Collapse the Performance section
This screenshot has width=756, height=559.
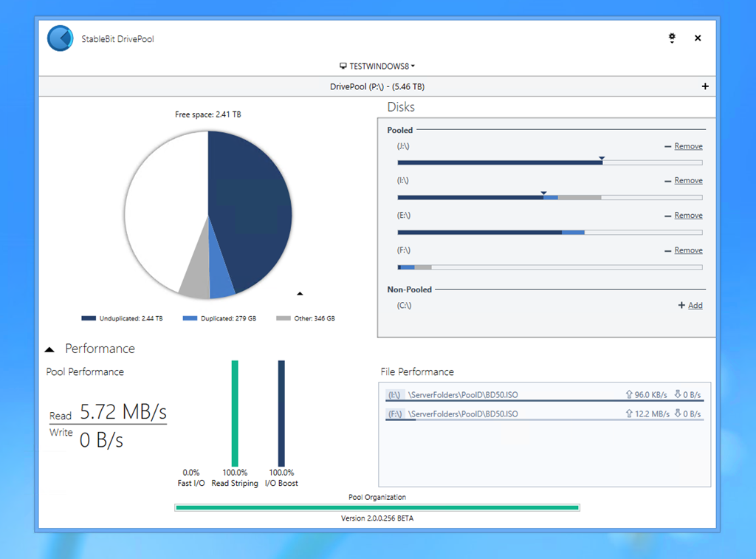(49, 350)
